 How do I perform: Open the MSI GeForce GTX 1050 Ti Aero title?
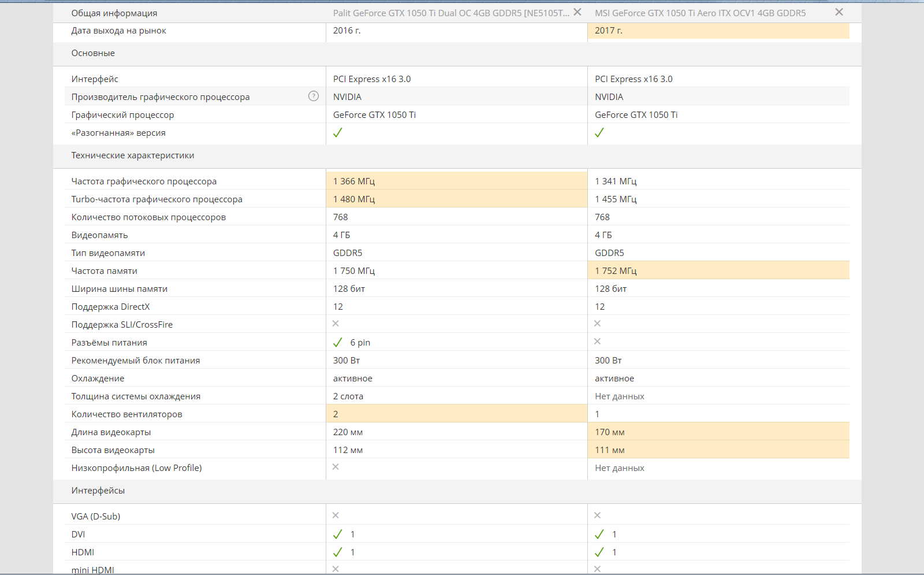(x=701, y=13)
